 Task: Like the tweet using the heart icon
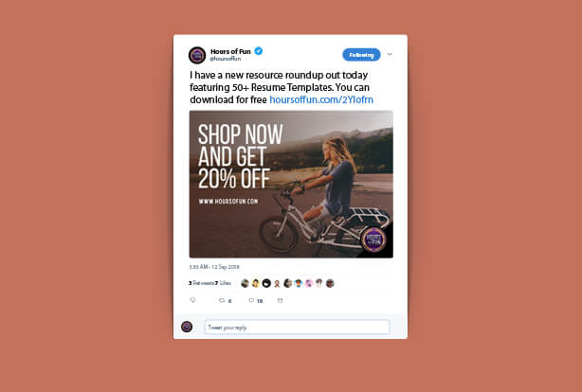[x=251, y=300]
